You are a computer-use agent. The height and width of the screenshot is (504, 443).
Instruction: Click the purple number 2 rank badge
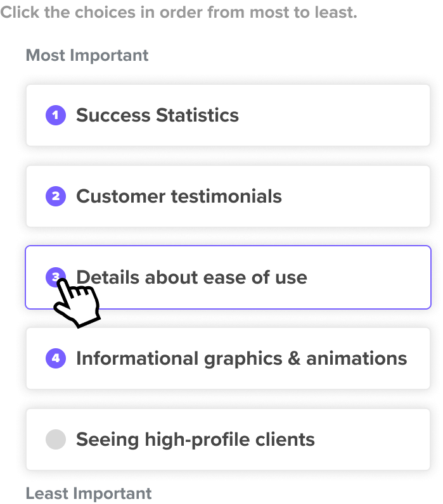pyautogui.click(x=56, y=196)
